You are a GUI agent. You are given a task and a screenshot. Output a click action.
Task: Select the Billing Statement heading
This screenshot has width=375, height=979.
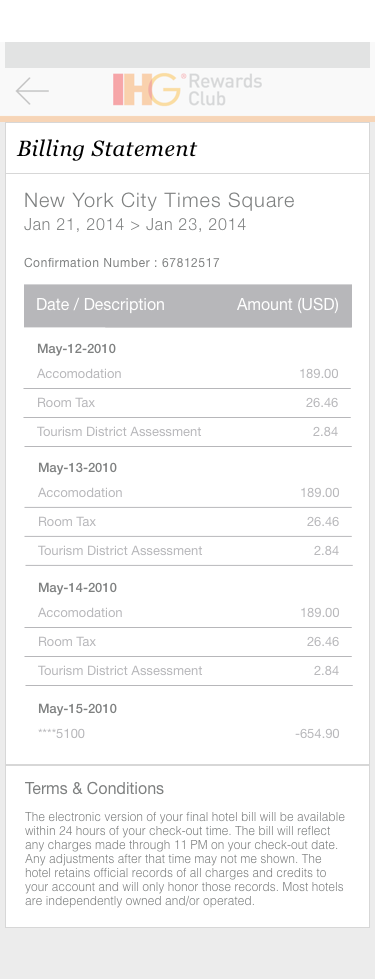(x=107, y=149)
